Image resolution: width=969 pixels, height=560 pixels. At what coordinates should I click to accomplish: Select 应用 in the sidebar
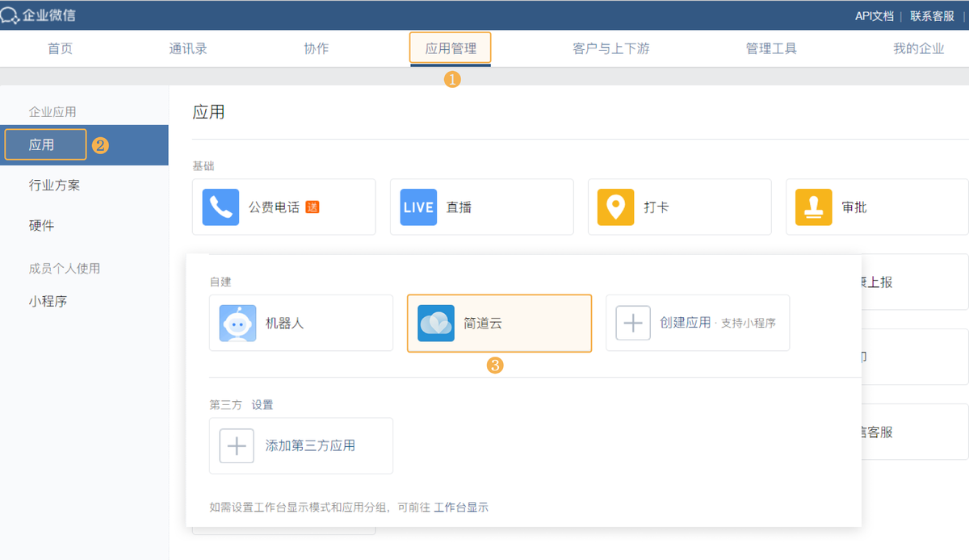click(x=44, y=144)
